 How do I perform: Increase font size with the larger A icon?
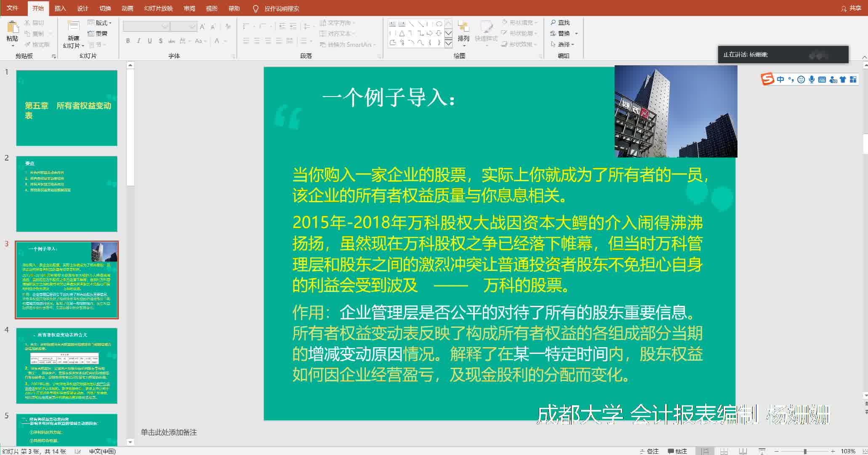[x=202, y=27]
